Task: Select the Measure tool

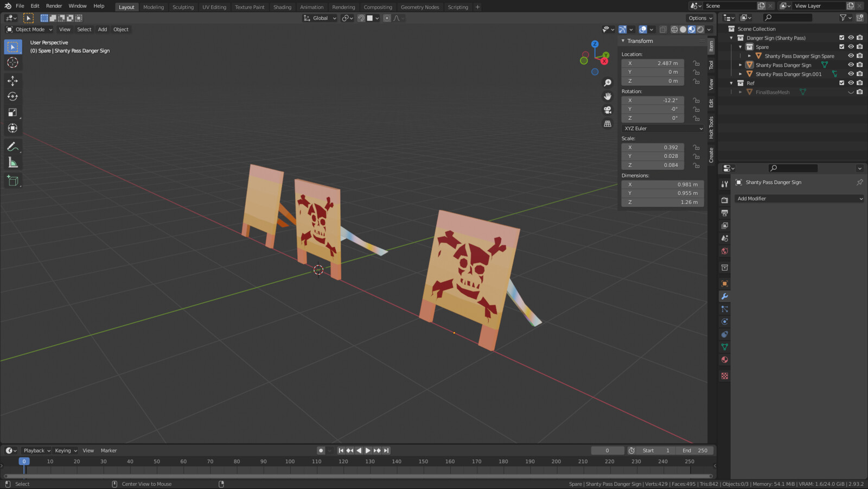Action: click(x=12, y=162)
